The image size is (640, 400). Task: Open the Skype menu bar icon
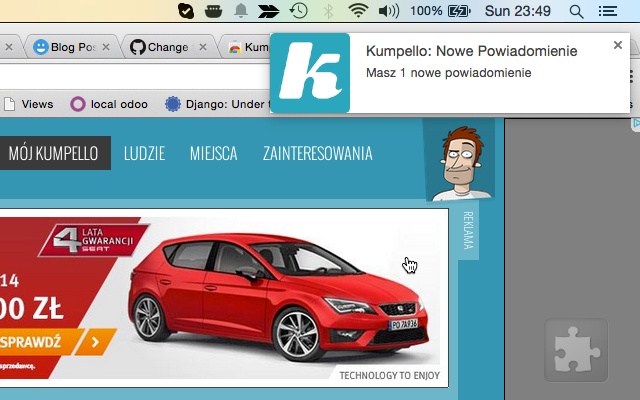pyautogui.click(x=186, y=11)
